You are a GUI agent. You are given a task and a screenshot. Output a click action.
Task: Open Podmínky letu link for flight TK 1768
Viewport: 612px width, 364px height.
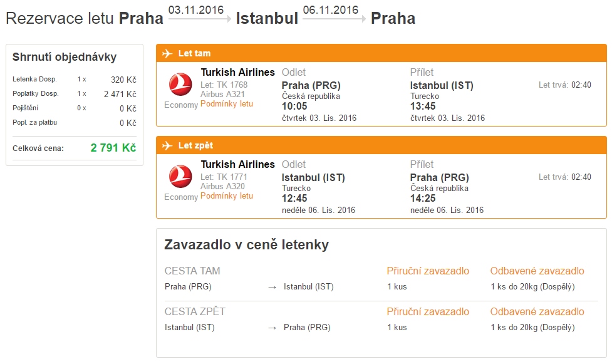227,104
